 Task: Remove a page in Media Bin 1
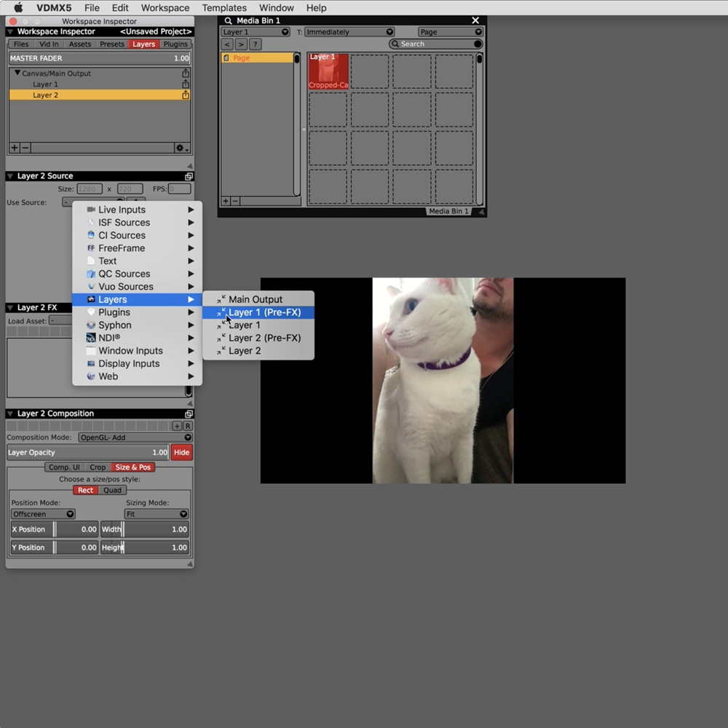point(235,201)
